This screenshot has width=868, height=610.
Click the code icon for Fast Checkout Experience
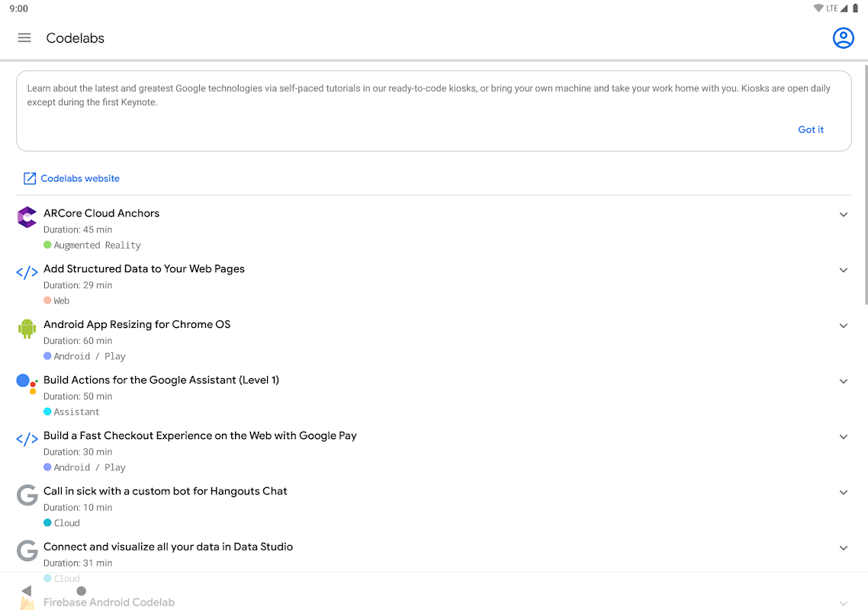(x=27, y=439)
